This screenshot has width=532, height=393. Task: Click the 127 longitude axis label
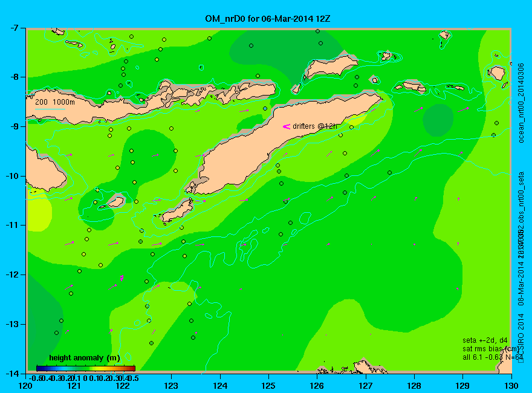(x=365, y=386)
